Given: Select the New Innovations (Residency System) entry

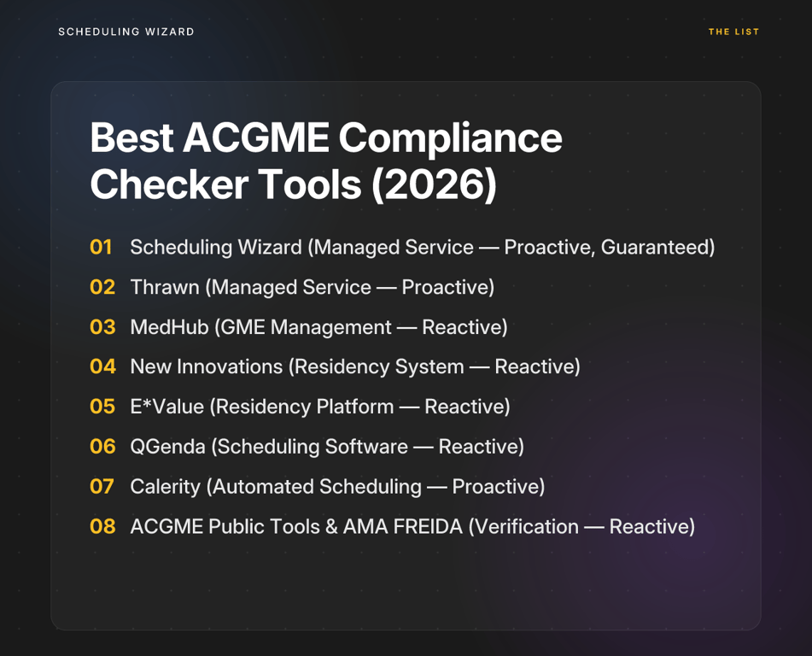Looking at the screenshot, I should pyautogui.click(x=354, y=366).
